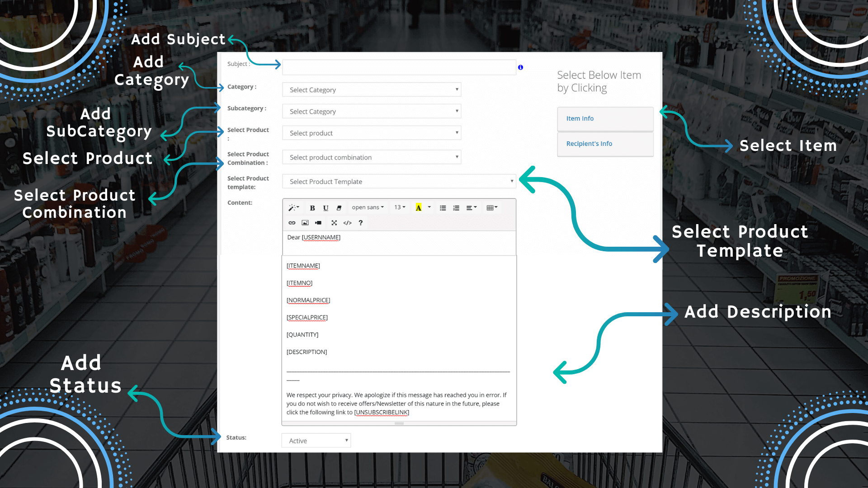The height and width of the screenshot is (488, 868).
Task: Open the Status Active dropdown
Action: click(316, 441)
